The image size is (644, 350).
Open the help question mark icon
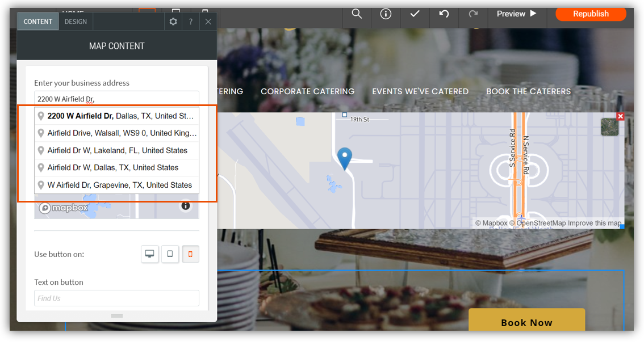(191, 22)
